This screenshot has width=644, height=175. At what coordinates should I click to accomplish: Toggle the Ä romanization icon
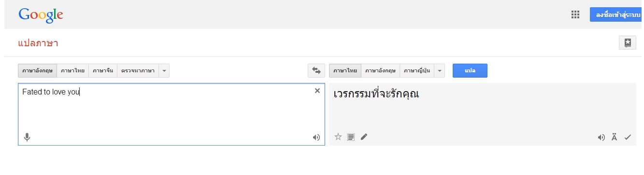click(615, 137)
